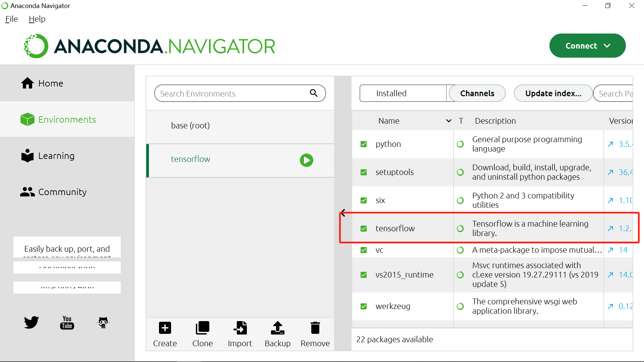Click the Update index... button
The width and height of the screenshot is (644, 362).
click(x=553, y=93)
